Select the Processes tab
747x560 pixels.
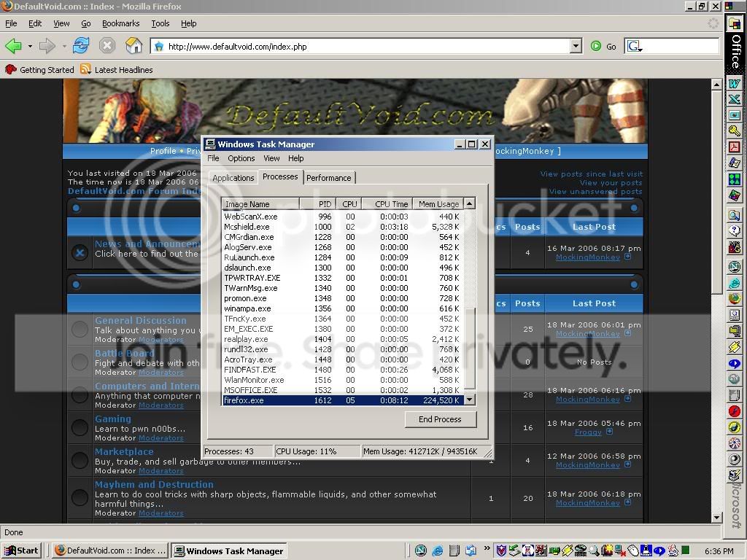[x=280, y=176]
